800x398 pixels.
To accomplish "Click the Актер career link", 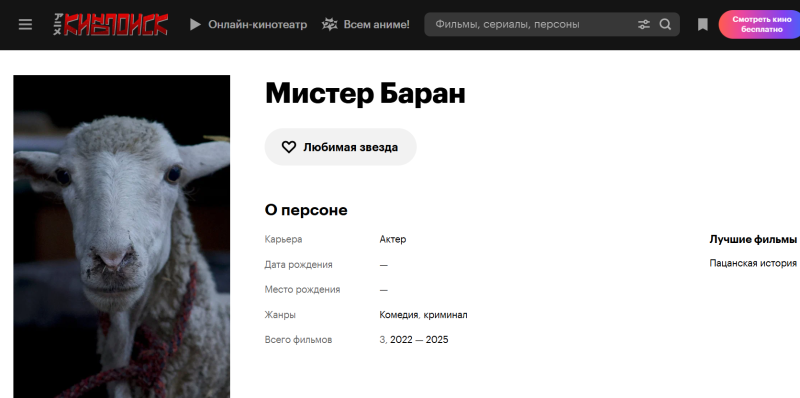I will pos(393,239).
